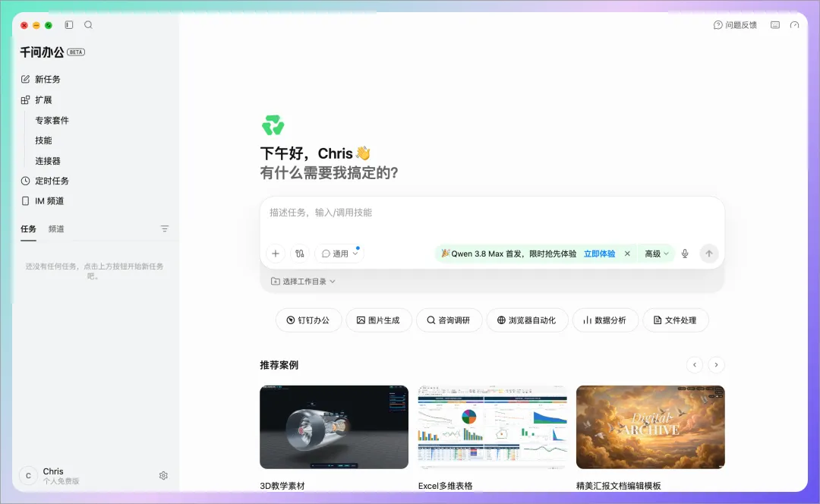Select the 图片生成 shortcut chip
The width and height of the screenshot is (820, 504).
379,320
